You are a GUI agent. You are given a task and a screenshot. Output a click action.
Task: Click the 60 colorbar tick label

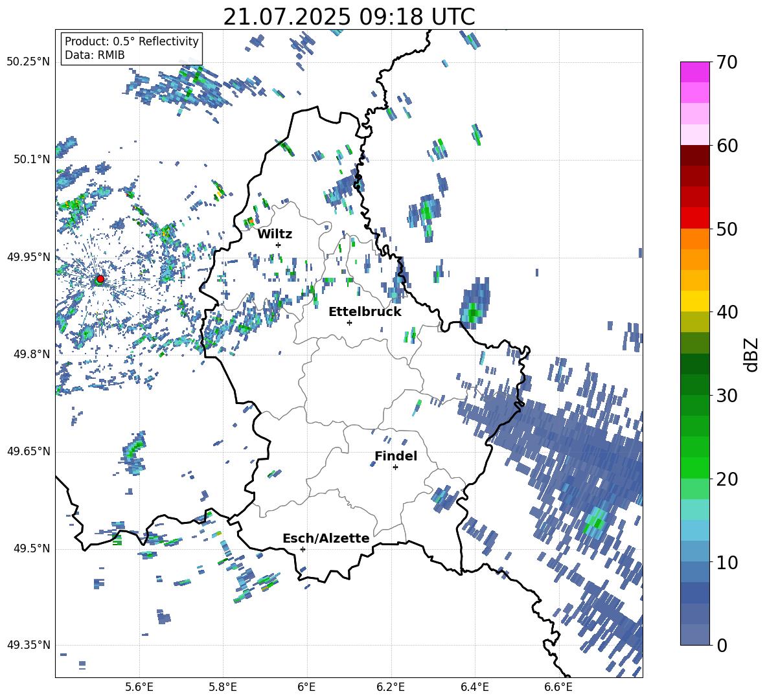click(x=726, y=146)
